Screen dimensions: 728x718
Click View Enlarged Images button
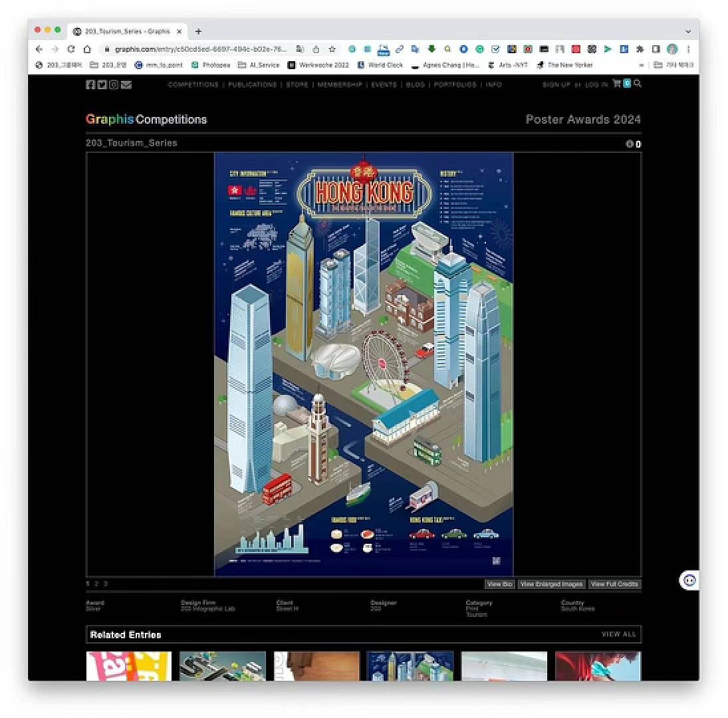(x=551, y=584)
